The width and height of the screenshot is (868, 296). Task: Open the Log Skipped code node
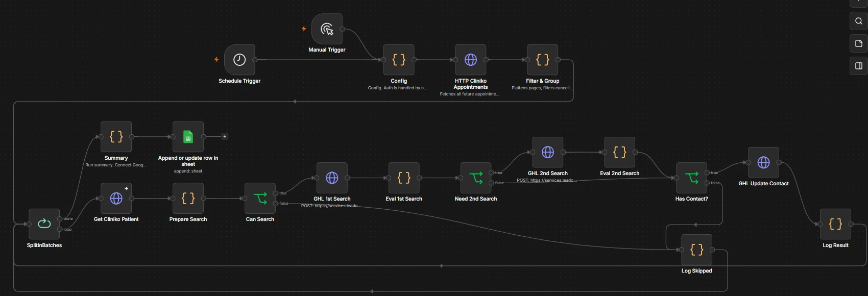pyautogui.click(x=696, y=250)
